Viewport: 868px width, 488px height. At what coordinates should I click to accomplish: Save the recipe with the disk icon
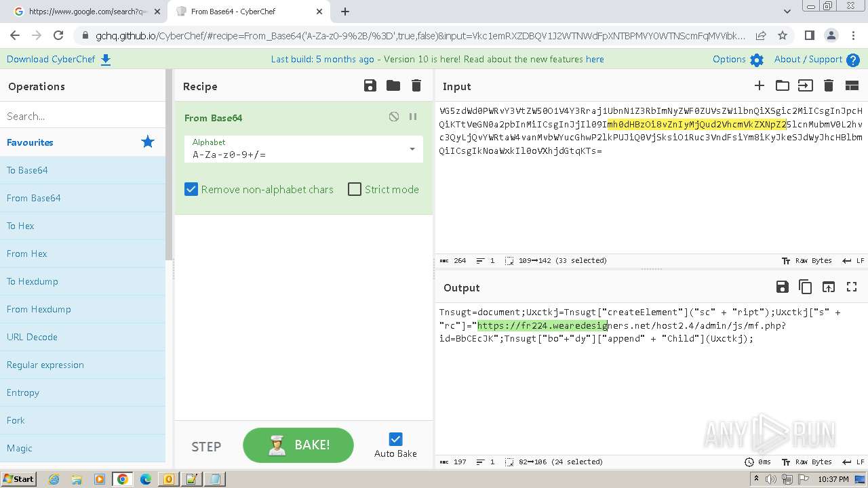pyautogui.click(x=370, y=85)
